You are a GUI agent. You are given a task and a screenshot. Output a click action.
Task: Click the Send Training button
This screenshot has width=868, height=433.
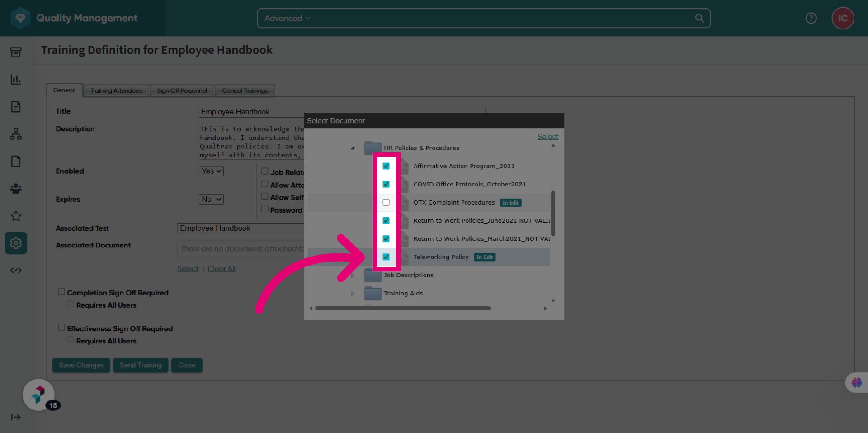coord(141,365)
